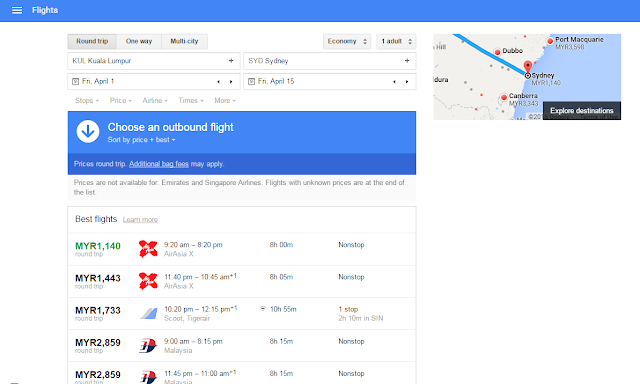The image size is (640, 384).
Task: Click the blue down-arrow outbound flight icon
Action: (88, 131)
